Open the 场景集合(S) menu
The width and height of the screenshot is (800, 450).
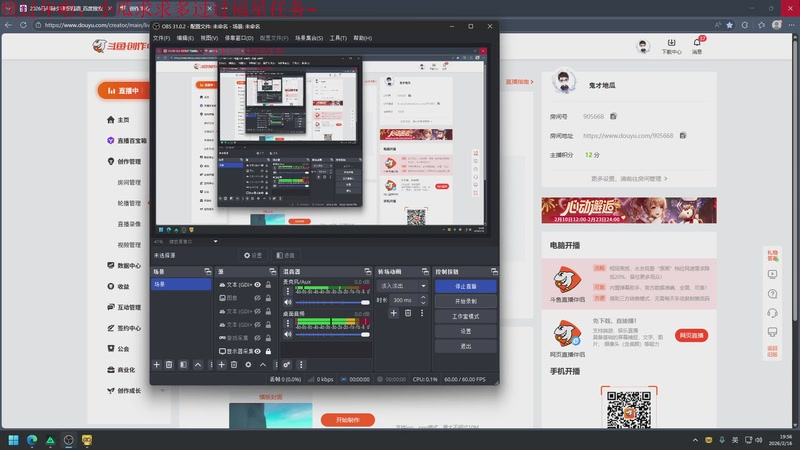(x=309, y=38)
